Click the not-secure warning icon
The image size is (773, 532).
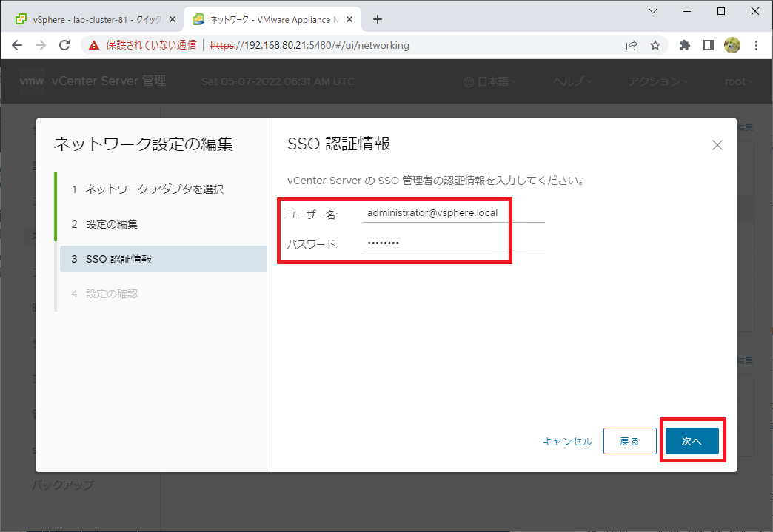(94, 45)
